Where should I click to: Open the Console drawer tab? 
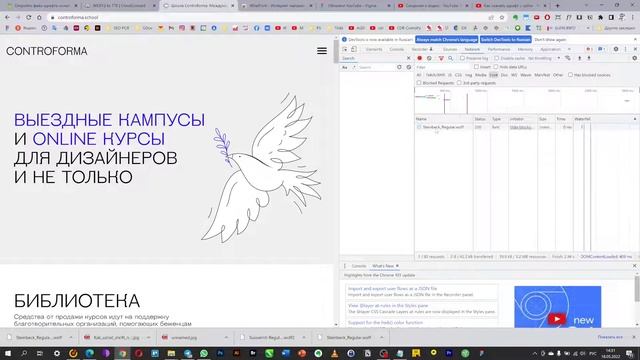point(359,266)
